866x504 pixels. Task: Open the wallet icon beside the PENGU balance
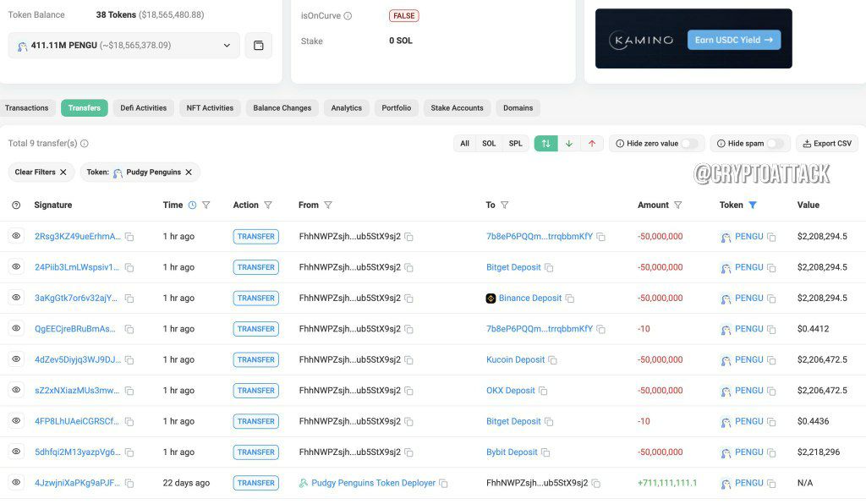tap(259, 46)
